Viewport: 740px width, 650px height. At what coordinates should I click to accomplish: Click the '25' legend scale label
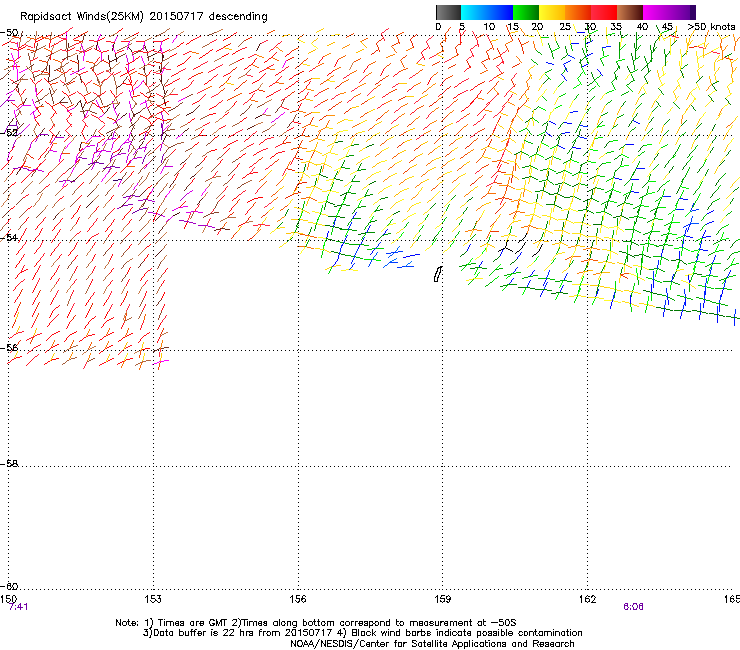click(565, 27)
